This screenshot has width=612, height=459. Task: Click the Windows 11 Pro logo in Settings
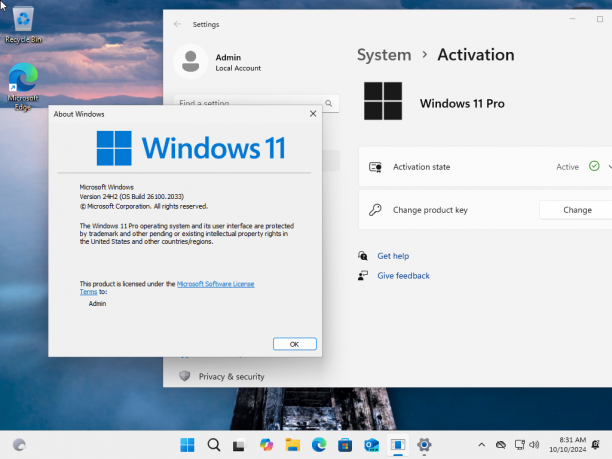[x=382, y=101]
